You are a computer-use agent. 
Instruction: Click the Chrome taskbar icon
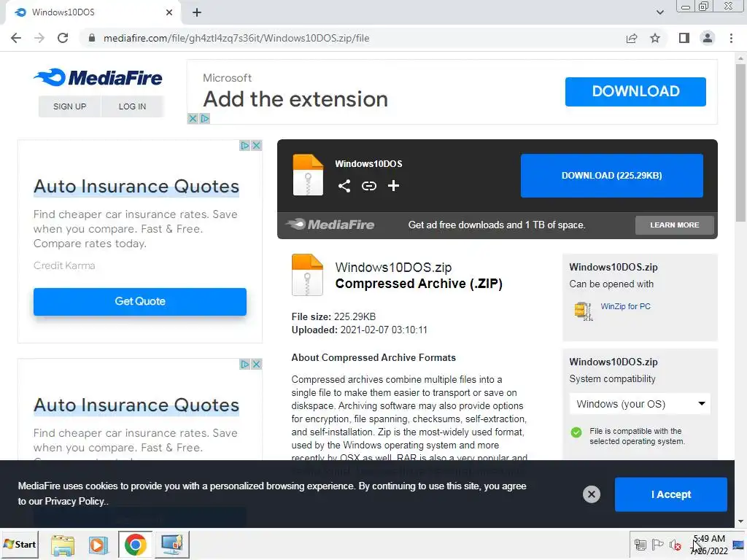135,545
